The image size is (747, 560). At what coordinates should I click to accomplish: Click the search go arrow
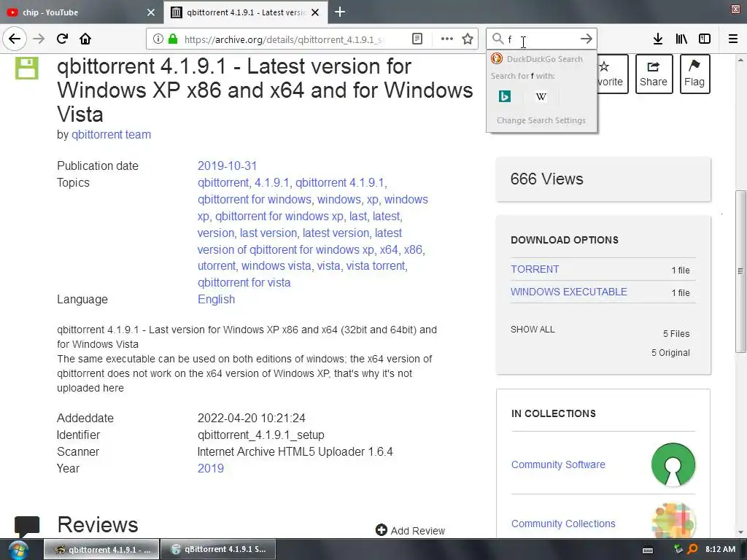click(587, 39)
